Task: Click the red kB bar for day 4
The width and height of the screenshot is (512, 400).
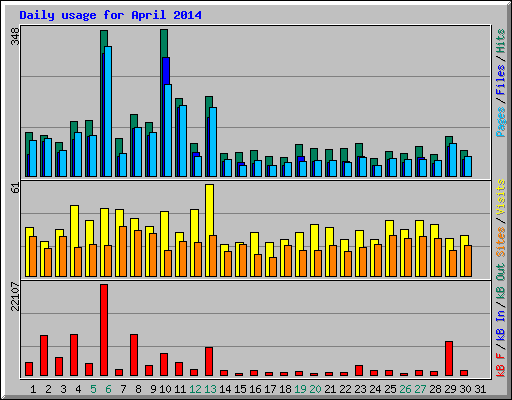Action: pos(74,355)
